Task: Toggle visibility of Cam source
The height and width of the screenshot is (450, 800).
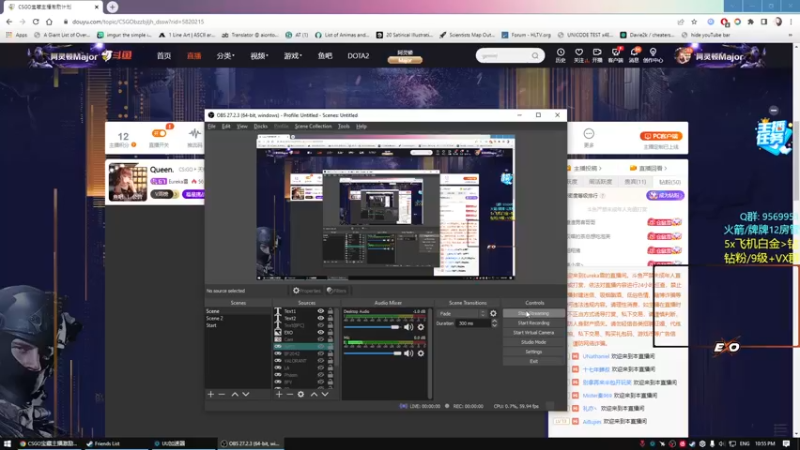Action: click(320, 339)
